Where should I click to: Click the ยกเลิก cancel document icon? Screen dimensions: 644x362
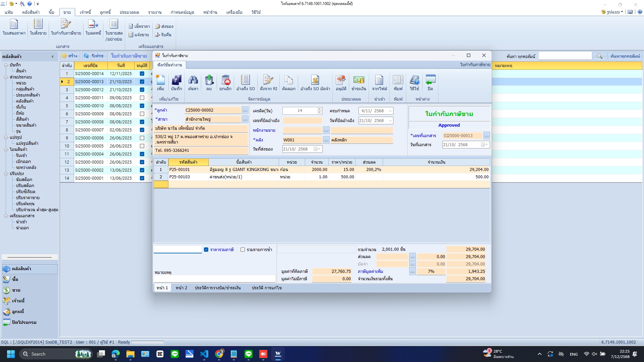(x=225, y=82)
